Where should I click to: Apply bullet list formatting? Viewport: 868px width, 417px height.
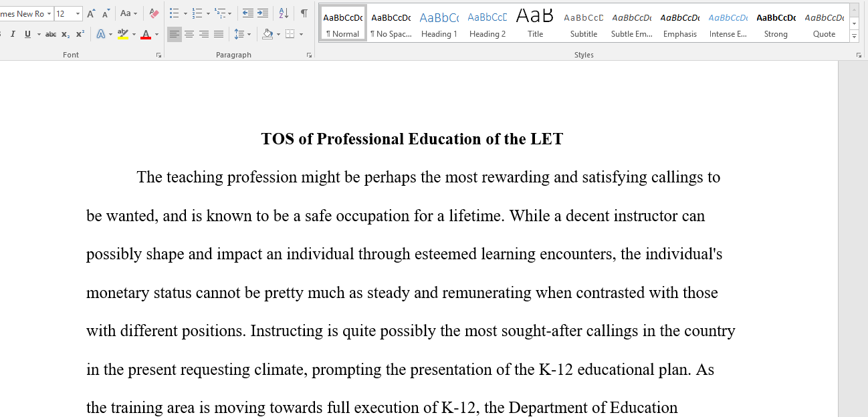pos(174,13)
